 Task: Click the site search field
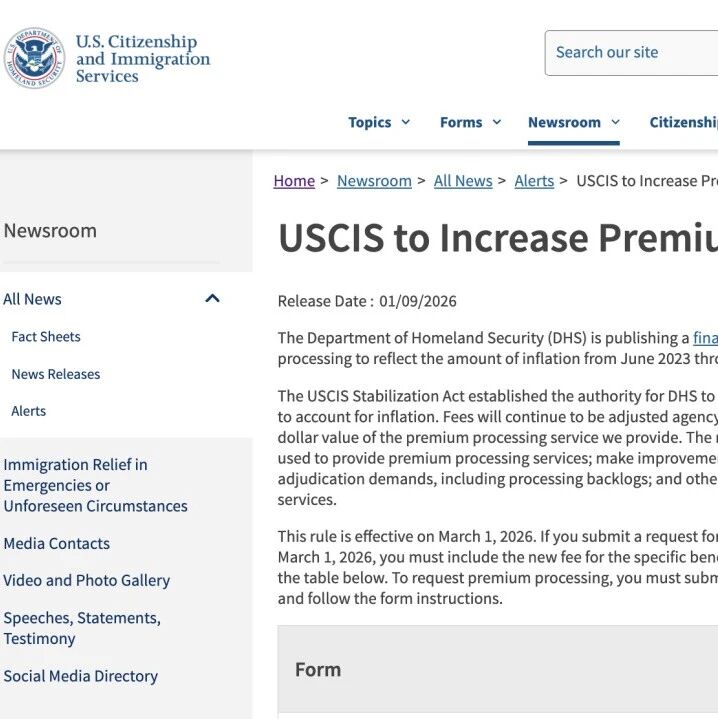tap(632, 53)
